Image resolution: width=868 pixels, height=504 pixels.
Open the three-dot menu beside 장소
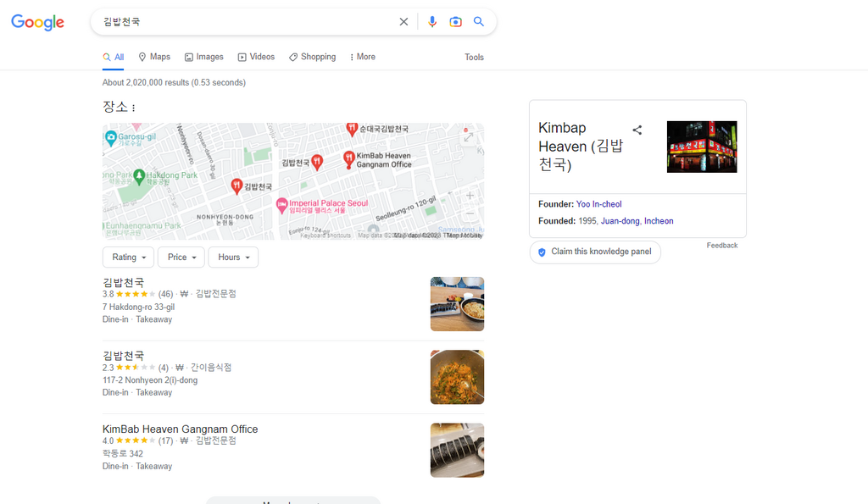coord(133,108)
